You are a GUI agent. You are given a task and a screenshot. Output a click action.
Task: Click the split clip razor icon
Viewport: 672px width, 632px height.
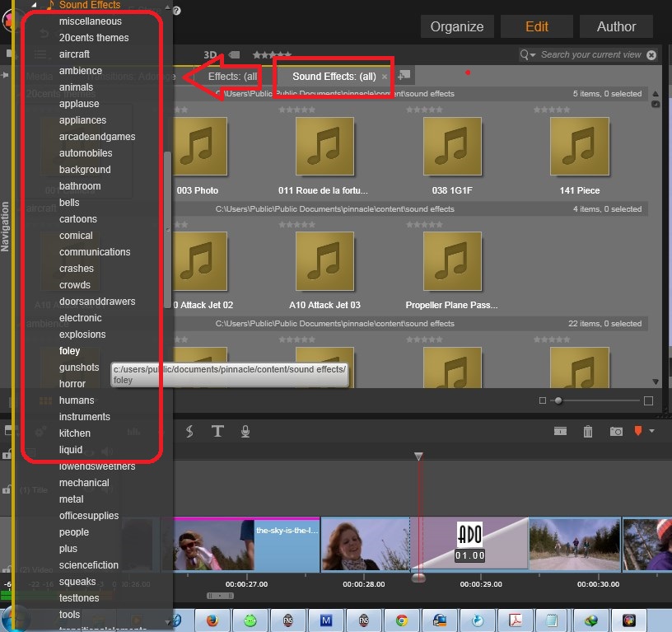(560, 431)
